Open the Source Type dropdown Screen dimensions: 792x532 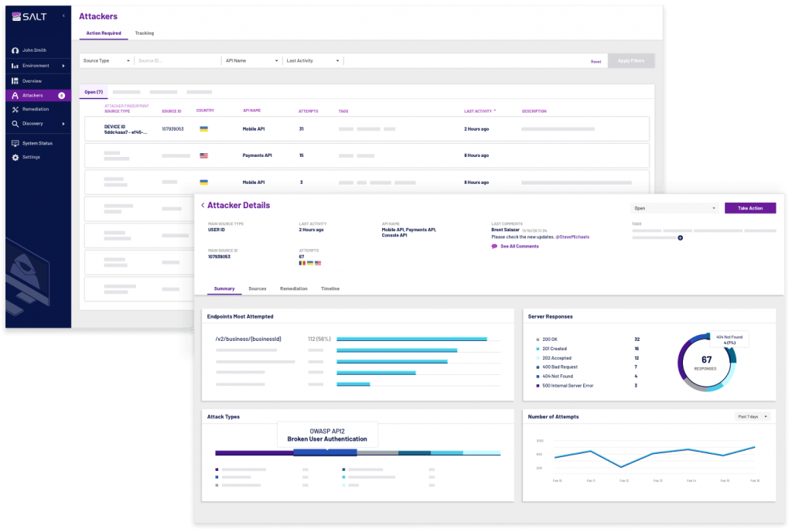click(106, 60)
